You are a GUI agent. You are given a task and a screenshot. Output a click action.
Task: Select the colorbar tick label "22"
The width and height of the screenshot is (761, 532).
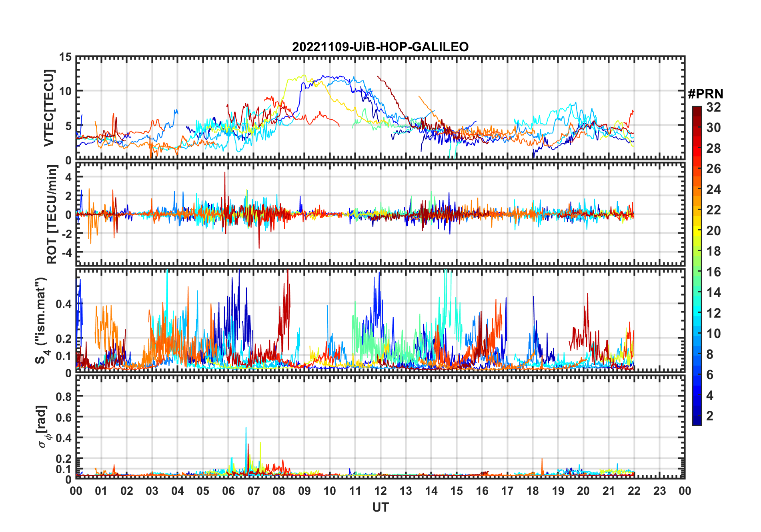click(713, 210)
